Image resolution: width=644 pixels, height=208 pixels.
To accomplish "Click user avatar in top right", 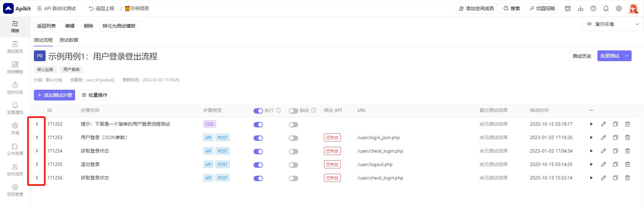I will [x=633, y=8].
